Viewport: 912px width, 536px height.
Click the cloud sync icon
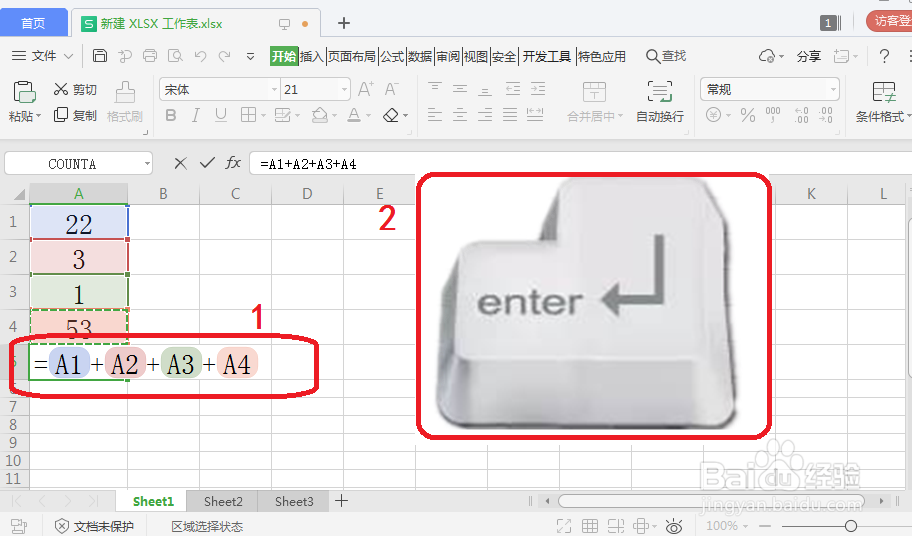coord(767,56)
